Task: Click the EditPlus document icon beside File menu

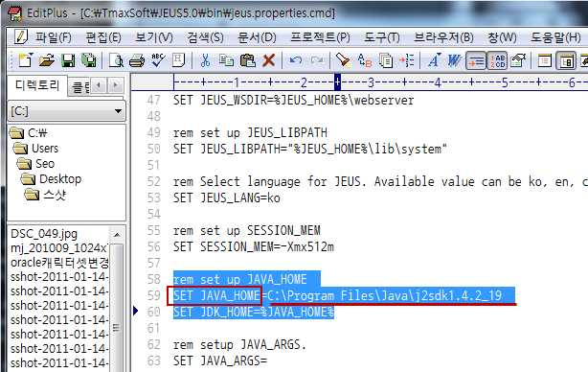Action: click(x=20, y=36)
